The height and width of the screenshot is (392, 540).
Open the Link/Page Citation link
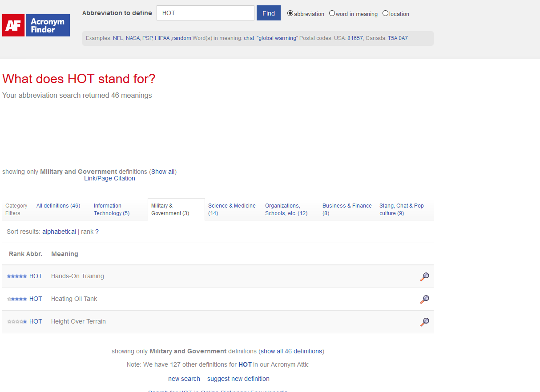[x=109, y=178]
